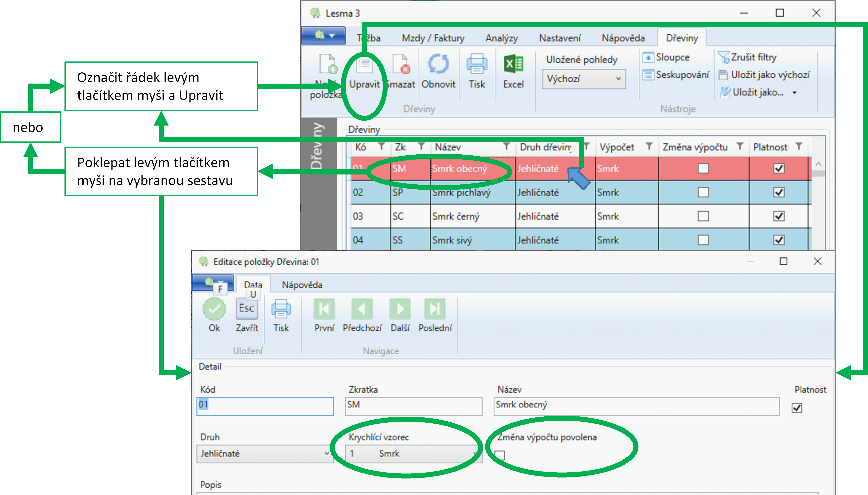Check Změna výpočtu for Smrk pichlavý row
Viewport: 868px width, 495px height.
click(703, 192)
